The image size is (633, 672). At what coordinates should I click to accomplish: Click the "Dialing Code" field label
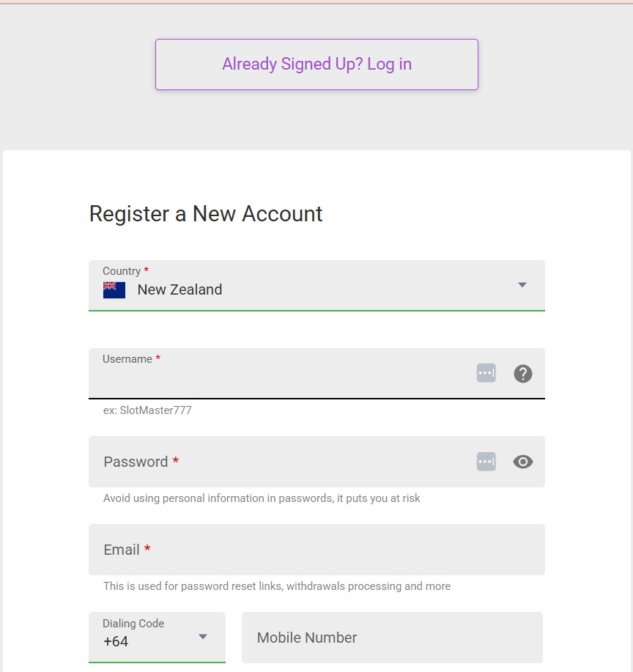(133, 624)
